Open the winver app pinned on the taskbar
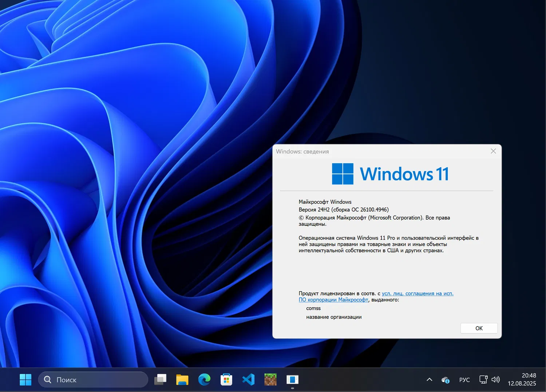 [x=292, y=379]
